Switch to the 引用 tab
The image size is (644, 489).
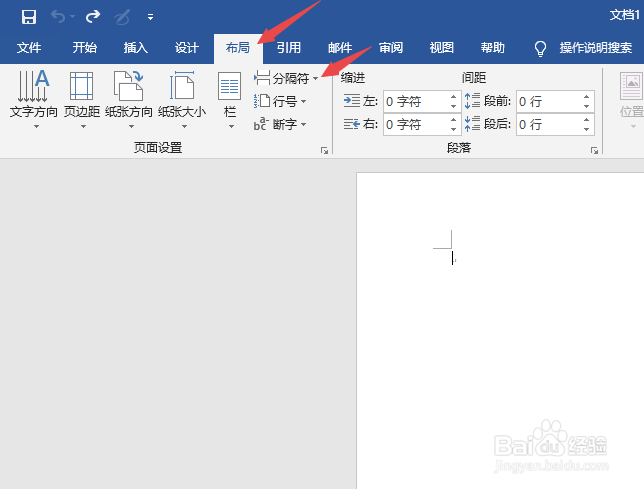pyautogui.click(x=288, y=48)
